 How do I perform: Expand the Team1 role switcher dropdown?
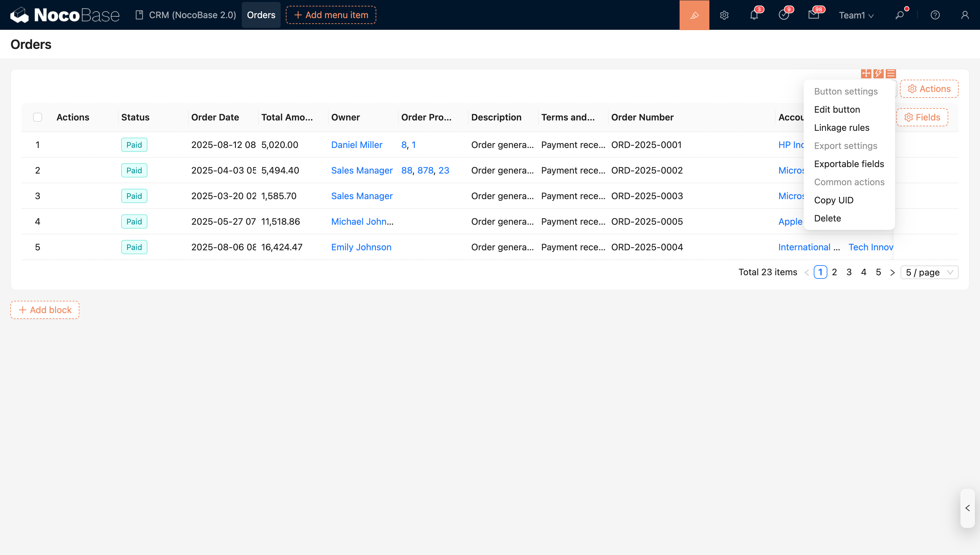[x=856, y=15]
